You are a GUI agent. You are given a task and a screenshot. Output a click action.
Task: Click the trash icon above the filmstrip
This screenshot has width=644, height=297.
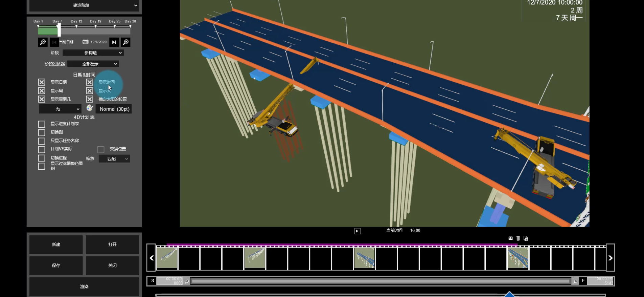point(518,238)
